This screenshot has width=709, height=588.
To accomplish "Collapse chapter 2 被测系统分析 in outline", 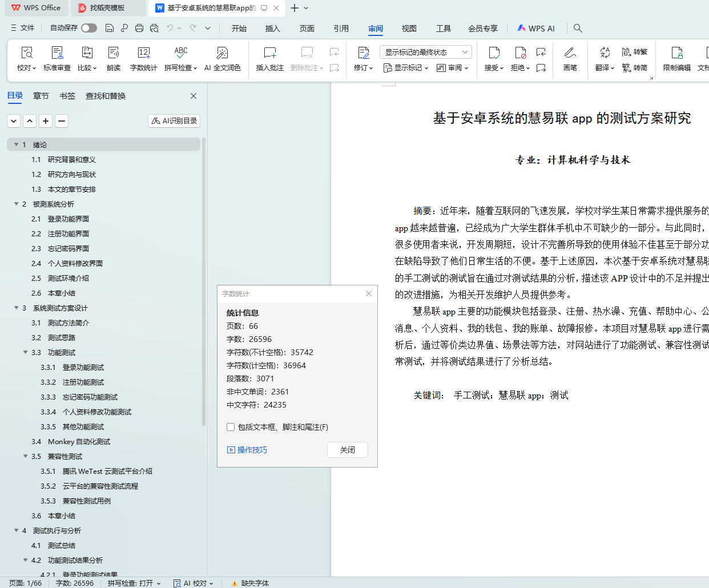I will pos(17,204).
